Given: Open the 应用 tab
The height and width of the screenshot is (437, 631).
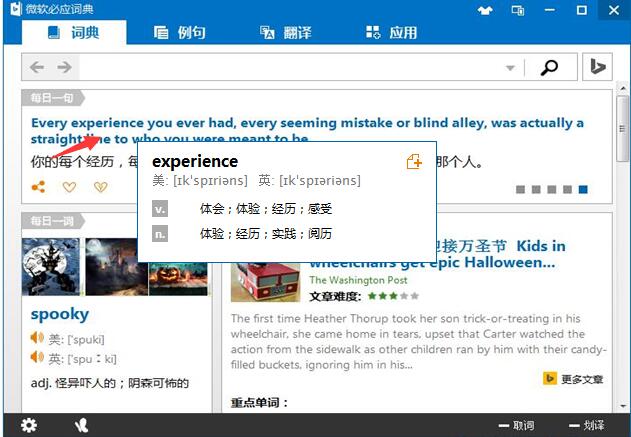Looking at the screenshot, I should [x=391, y=32].
